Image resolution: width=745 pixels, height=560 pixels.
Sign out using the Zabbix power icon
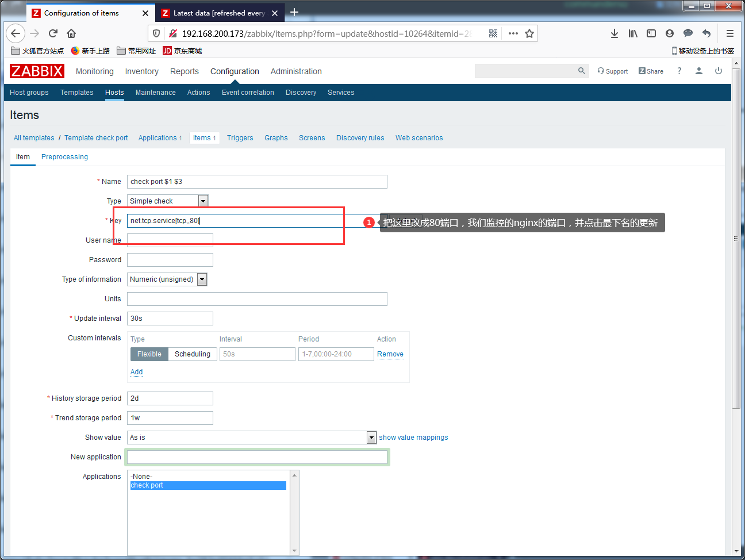[x=719, y=71]
